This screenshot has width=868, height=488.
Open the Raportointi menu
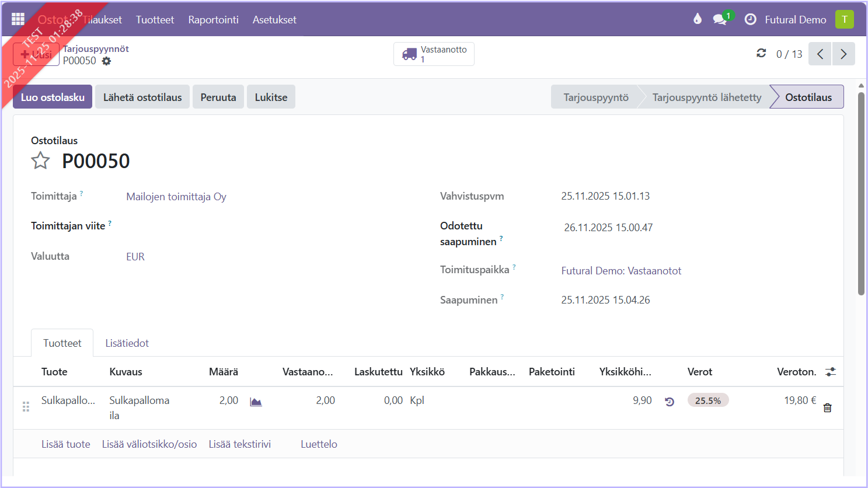(x=213, y=19)
